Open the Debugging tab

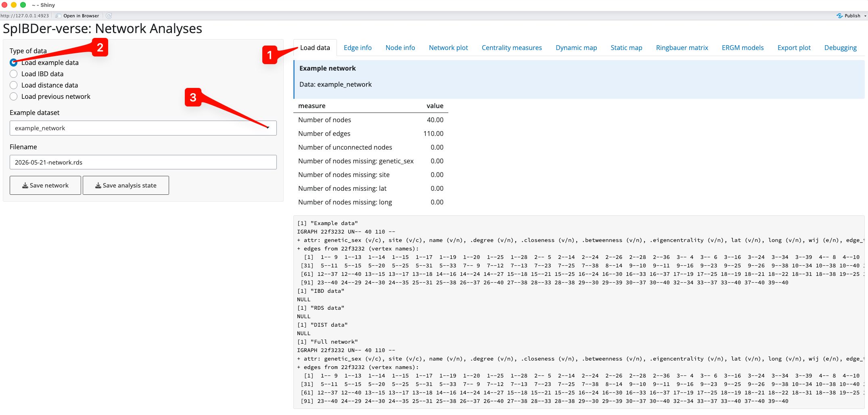click(840, 48)
